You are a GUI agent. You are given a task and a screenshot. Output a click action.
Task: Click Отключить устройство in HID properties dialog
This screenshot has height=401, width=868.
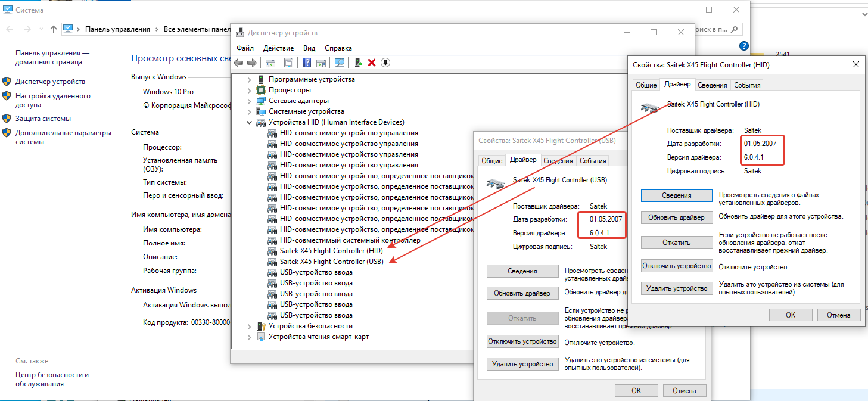click(x=677, y=266)
